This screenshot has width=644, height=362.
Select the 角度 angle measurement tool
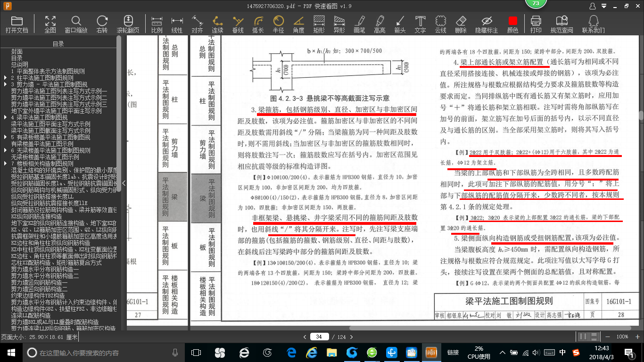click(298, 24)
